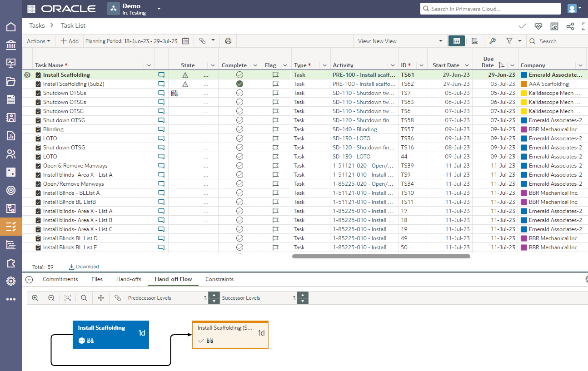This screenshot has height=371, width=588.
Task: Click zoom in icon in Hand-off Flow
Action: [35, 298]
